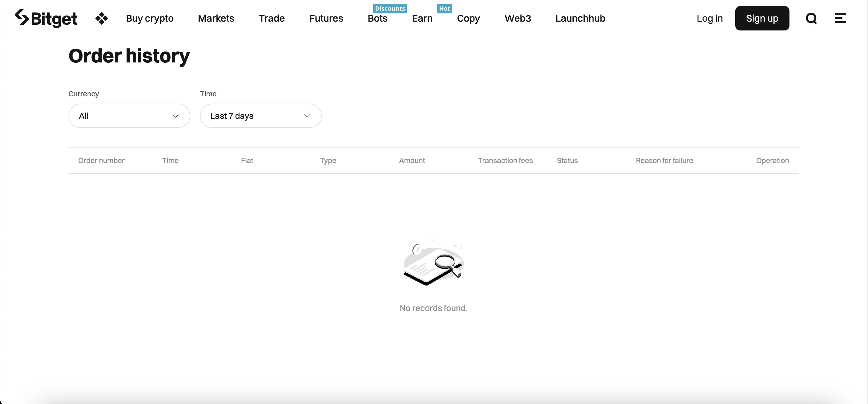868x404 pixels.
Task: Click the hamburger menu icon
Action: pos(840,18)
